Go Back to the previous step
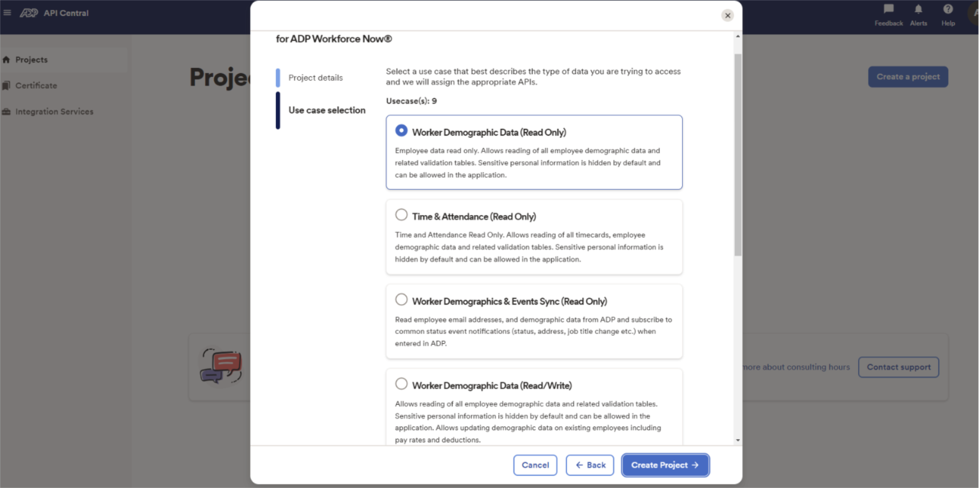 (x=589, y=465)
